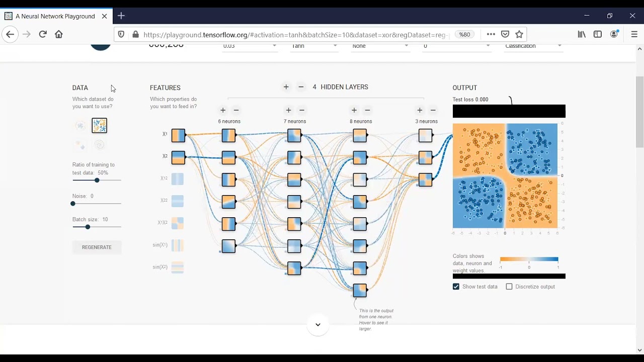644x362 pixels.
Task: Pick the spiral dataset thumbnail
Action: pyautogui.click(x=100, y=145)
